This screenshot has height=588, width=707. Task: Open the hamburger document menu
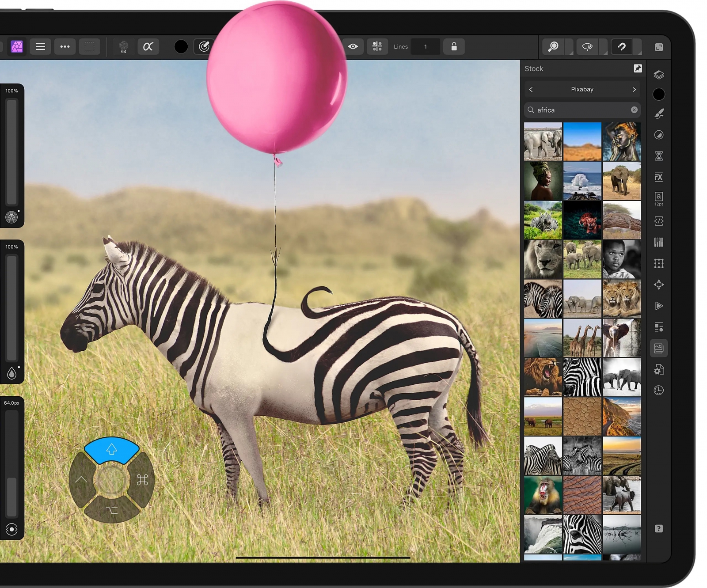(40, 46)
